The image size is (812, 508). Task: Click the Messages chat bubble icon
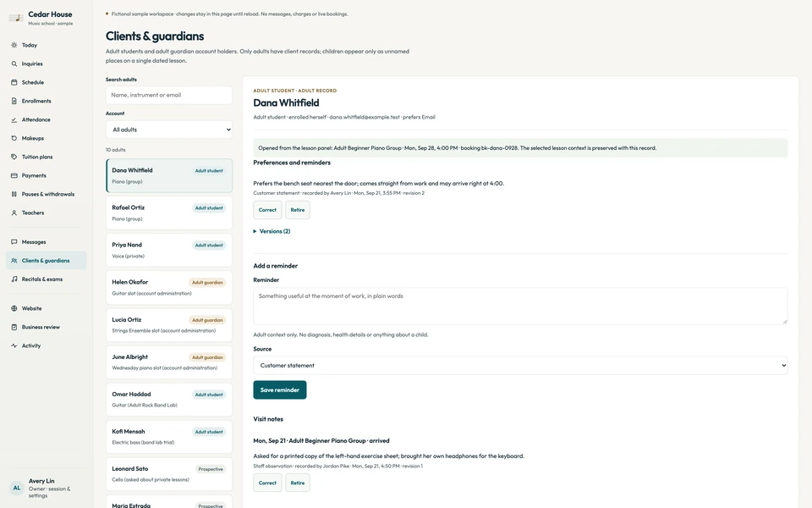[x=14, y=242]
